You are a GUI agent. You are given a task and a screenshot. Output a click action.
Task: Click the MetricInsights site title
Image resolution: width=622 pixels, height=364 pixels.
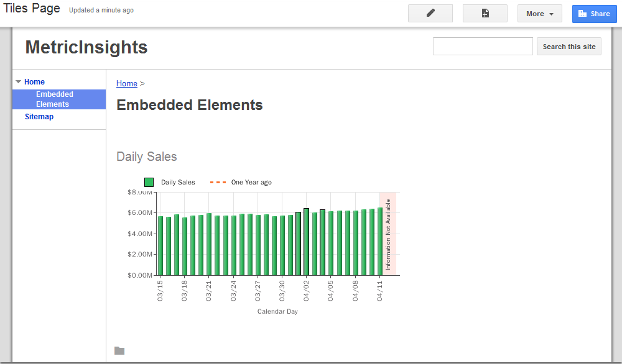86,47
